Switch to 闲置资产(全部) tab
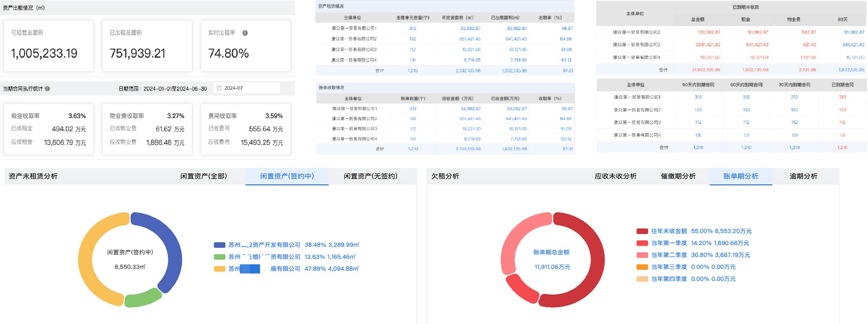The image size is (868, 324). [203, 176]
